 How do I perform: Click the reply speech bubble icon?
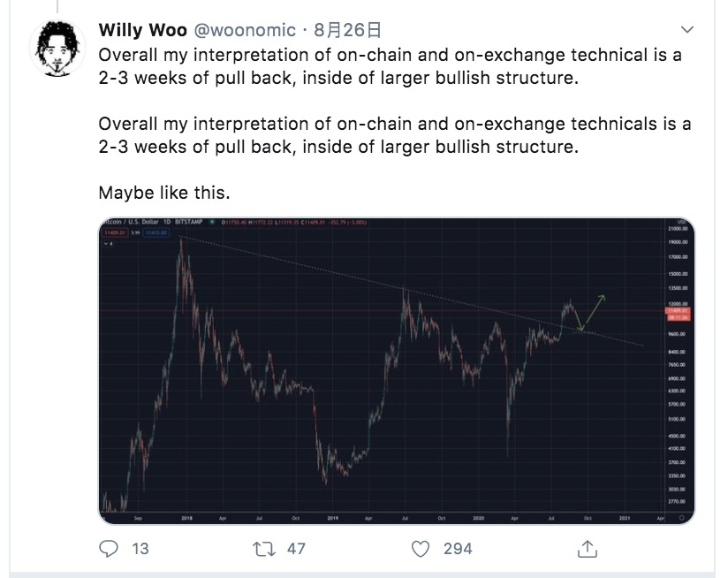pyautogui.click(x=110, y=549)
